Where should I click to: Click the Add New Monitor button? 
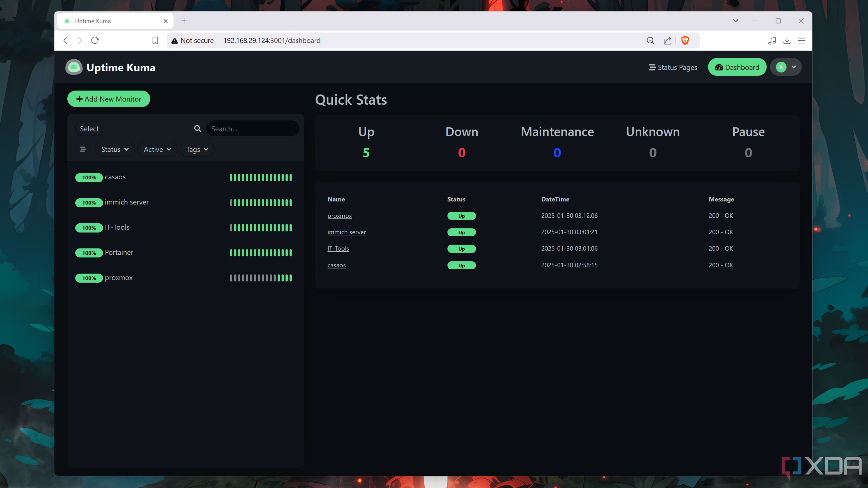108,99
